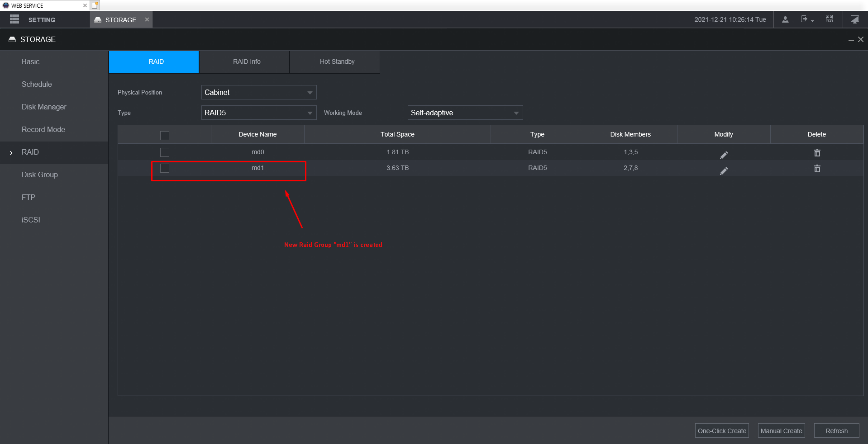This screenshot has height=444, width=868.
Task: Click the QR code icon
Action: [x=829, y=19]
